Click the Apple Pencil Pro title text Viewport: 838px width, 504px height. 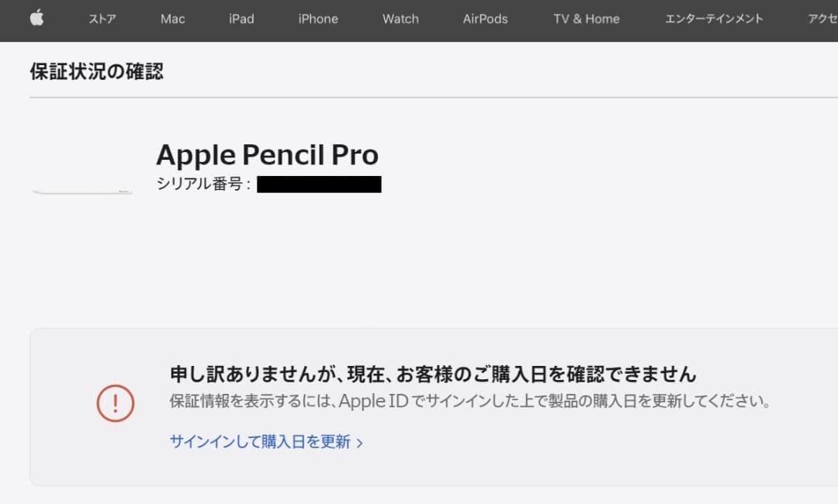coord(268,154)
